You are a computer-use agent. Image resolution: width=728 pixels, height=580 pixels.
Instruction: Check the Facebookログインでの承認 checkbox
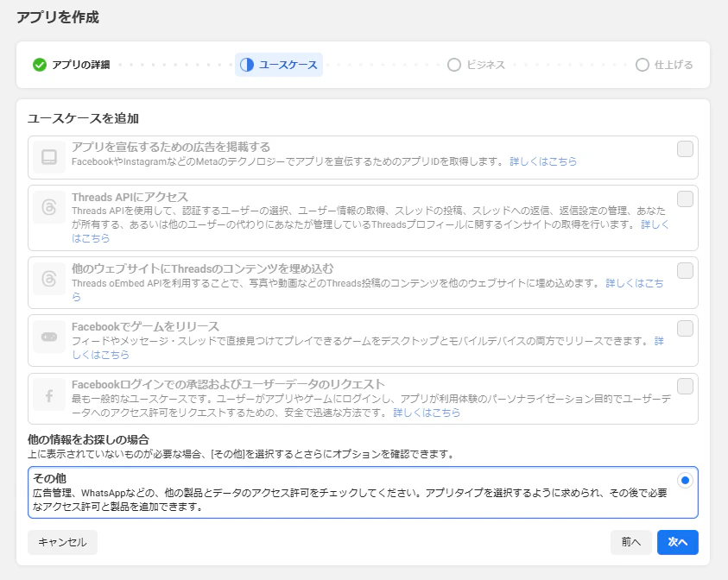[x=685, y=387]
